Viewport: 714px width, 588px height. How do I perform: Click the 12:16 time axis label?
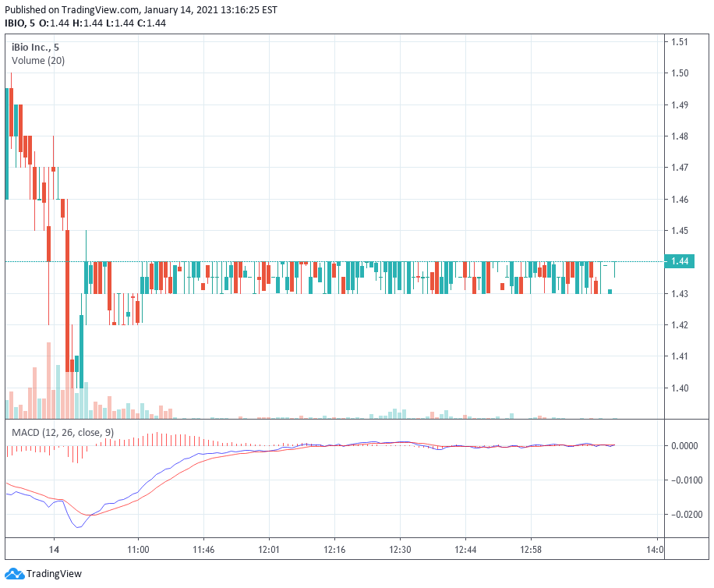(334, 549)
